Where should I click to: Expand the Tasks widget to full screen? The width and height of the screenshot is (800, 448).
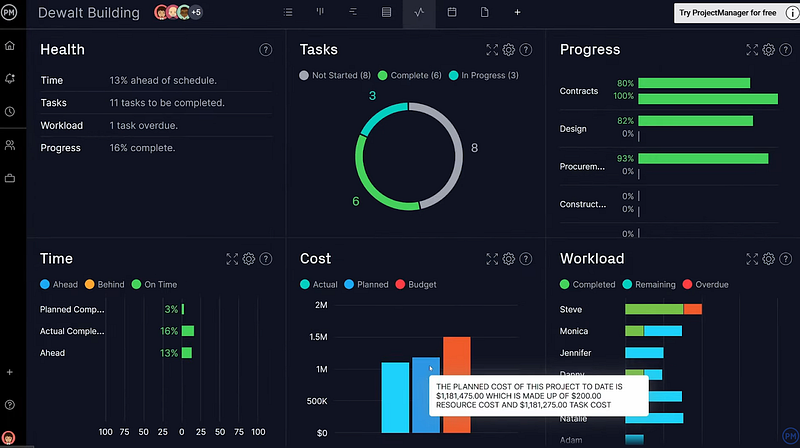[492, 49]
